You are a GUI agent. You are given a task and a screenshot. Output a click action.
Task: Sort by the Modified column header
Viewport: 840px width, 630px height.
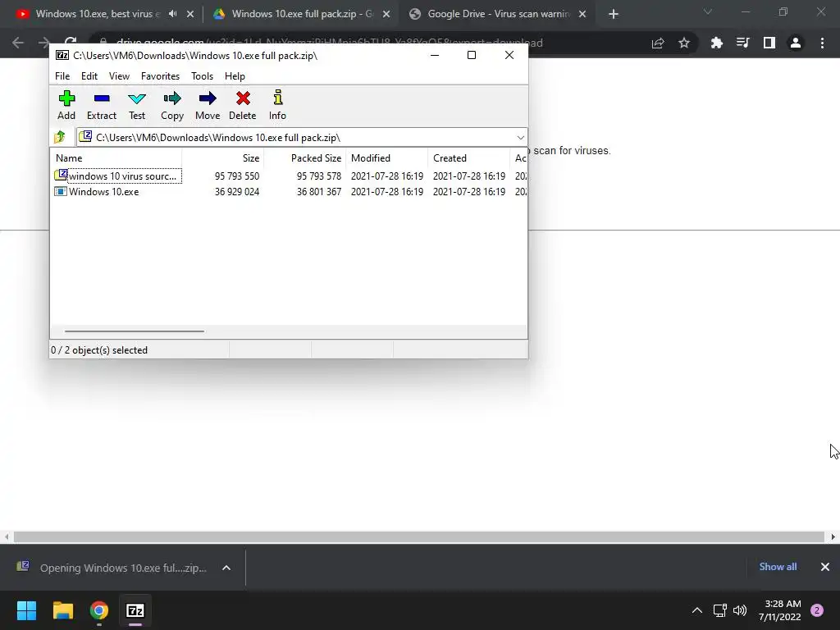(387, 158)
